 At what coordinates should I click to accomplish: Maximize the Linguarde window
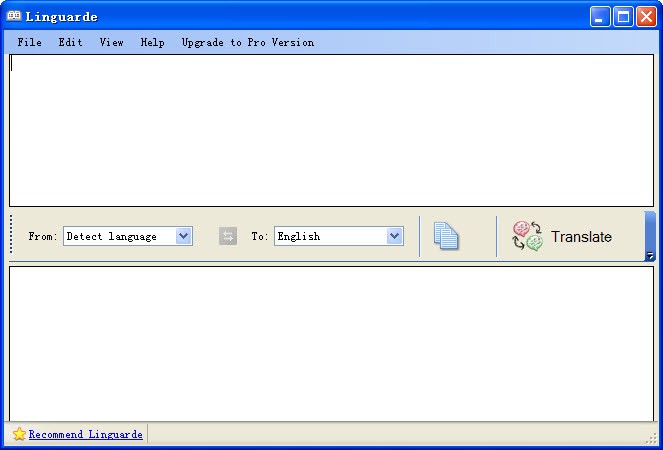click(x=623, y=17)
